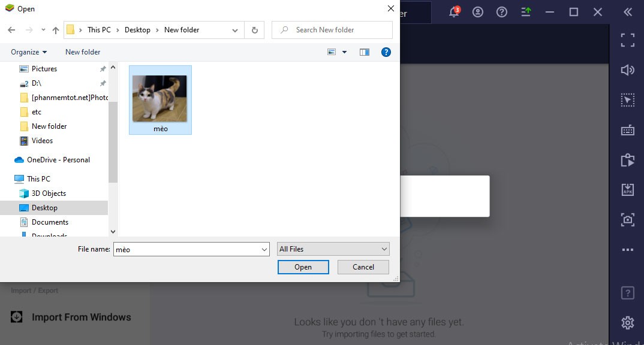The width and height of the screenshot is (644, 345).
Task: Expand the File name combo box arrow
Action: point(264,249)
